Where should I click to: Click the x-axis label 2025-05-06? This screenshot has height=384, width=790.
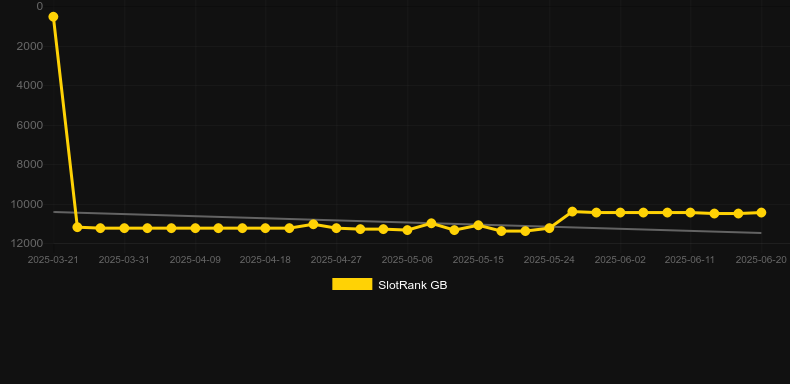click(407, 260)
